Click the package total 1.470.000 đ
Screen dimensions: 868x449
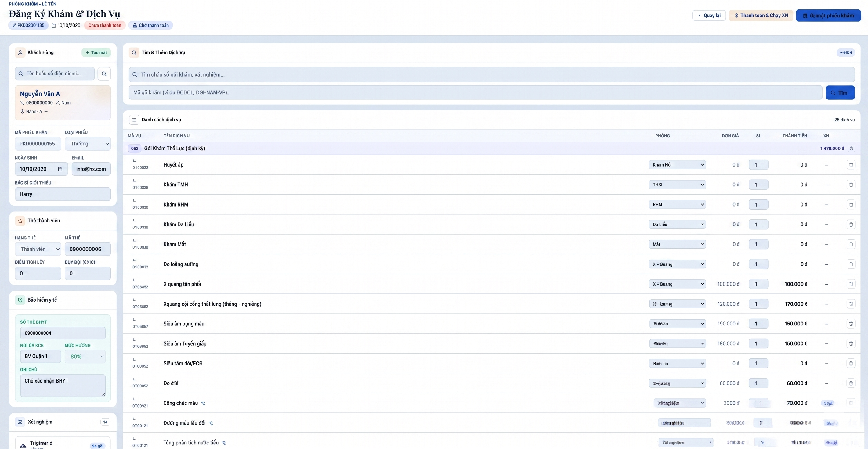832,149
